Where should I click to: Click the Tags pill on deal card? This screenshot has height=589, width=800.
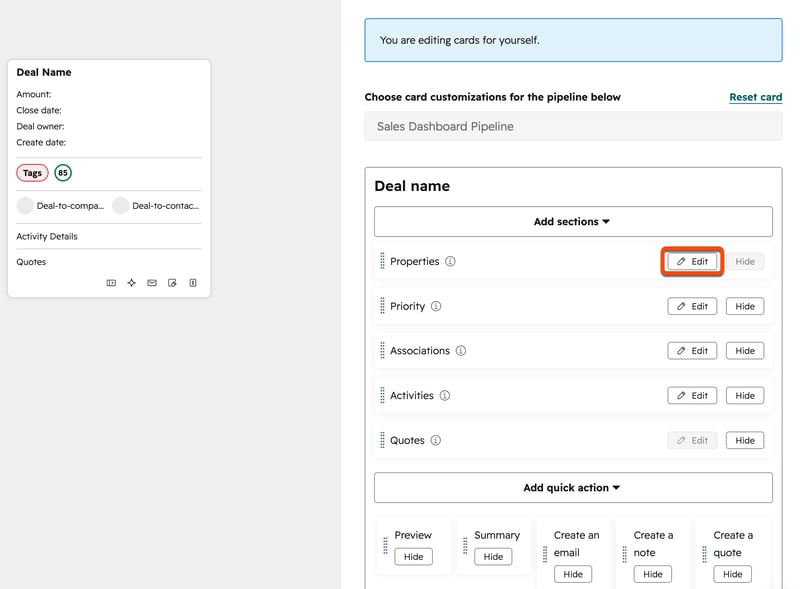(x=32, y=173)
